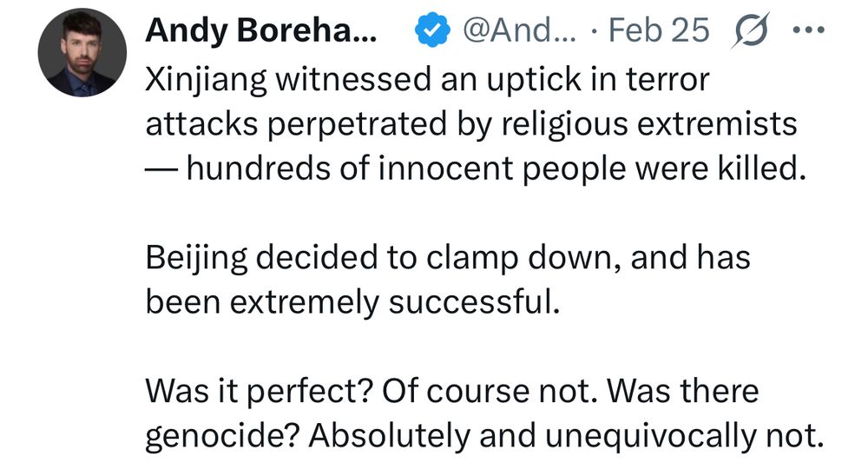Open the 'Feb 25' timestamp link
Screen dimensions: 868x463
[x=658, y=30]
